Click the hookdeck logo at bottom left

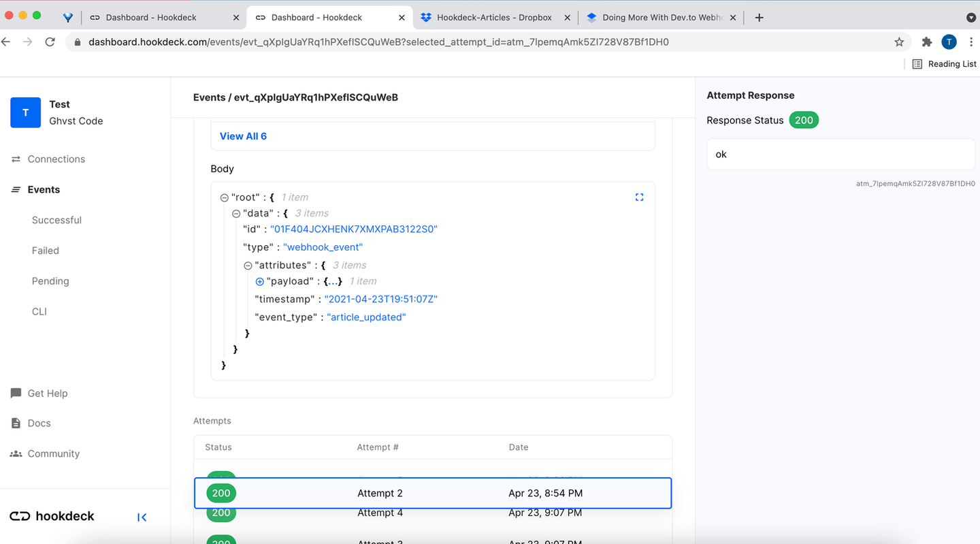tap(51, 516)
